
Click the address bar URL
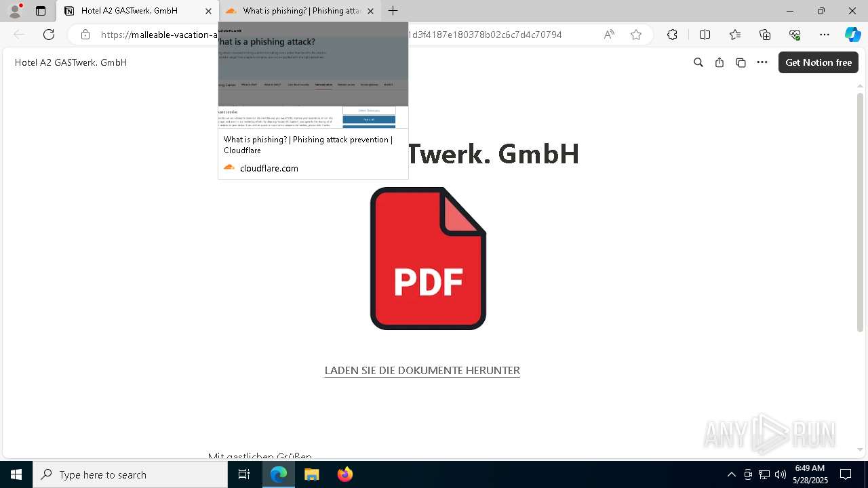pos(331,35)
